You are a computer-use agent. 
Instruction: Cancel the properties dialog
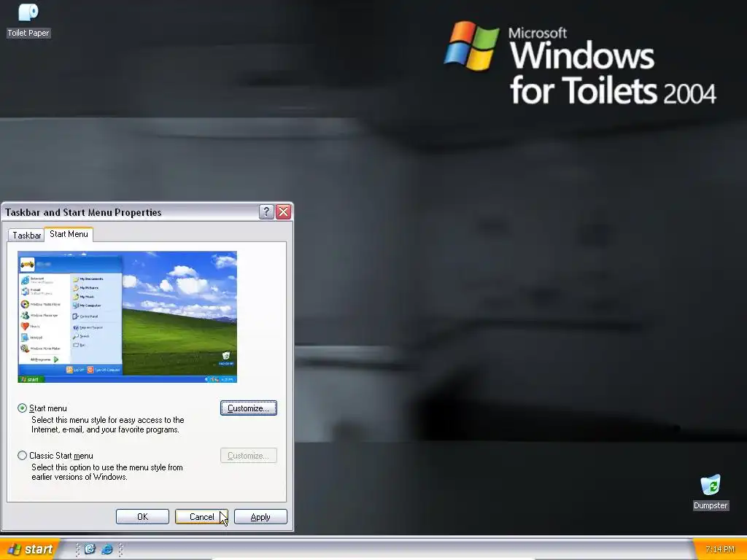[x=201, y=517]
